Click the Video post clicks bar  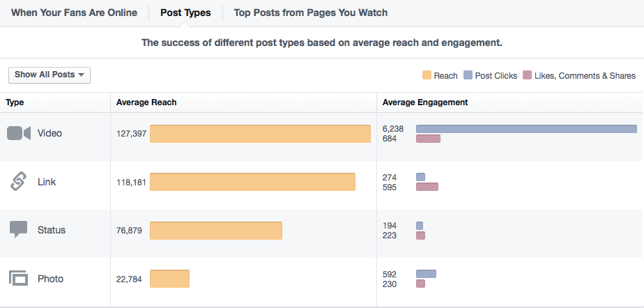(526, 129)
